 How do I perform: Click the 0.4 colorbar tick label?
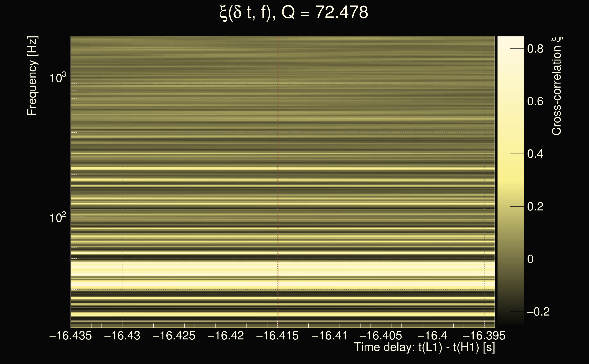point(535,154)
